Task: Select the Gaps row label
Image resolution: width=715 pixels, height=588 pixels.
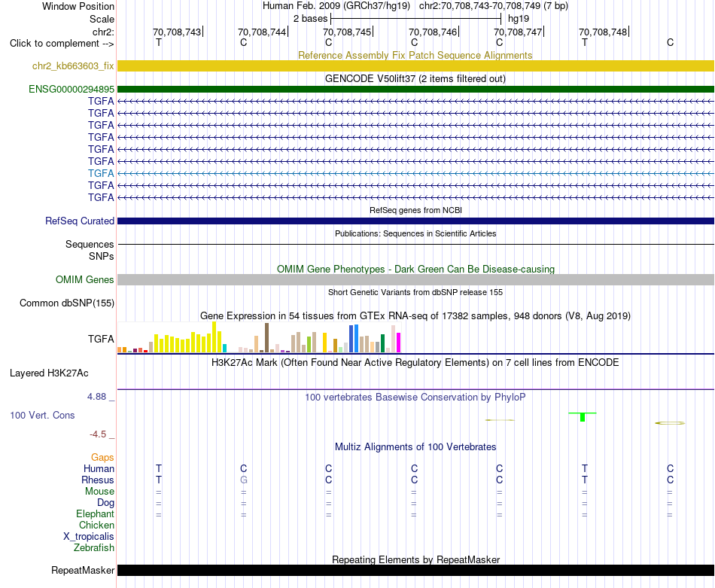Action: (102, 457)
